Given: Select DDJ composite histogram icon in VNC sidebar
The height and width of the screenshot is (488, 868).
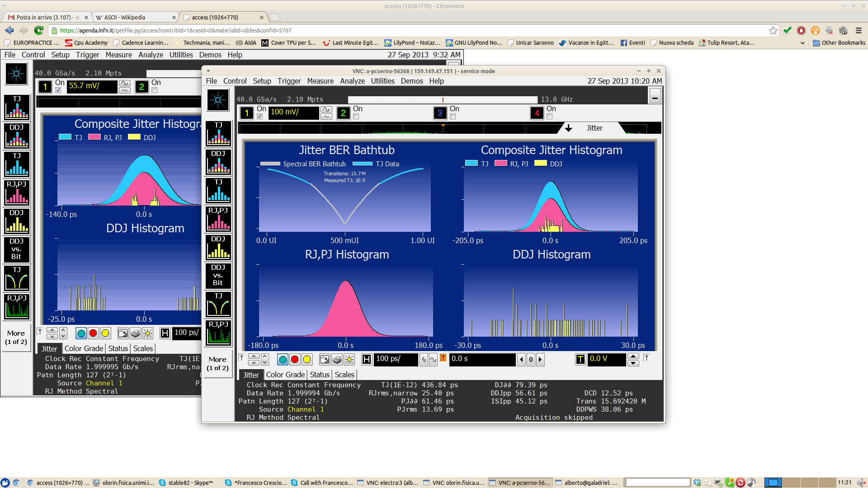Looking at the screenshot, I should pos(218,162).
